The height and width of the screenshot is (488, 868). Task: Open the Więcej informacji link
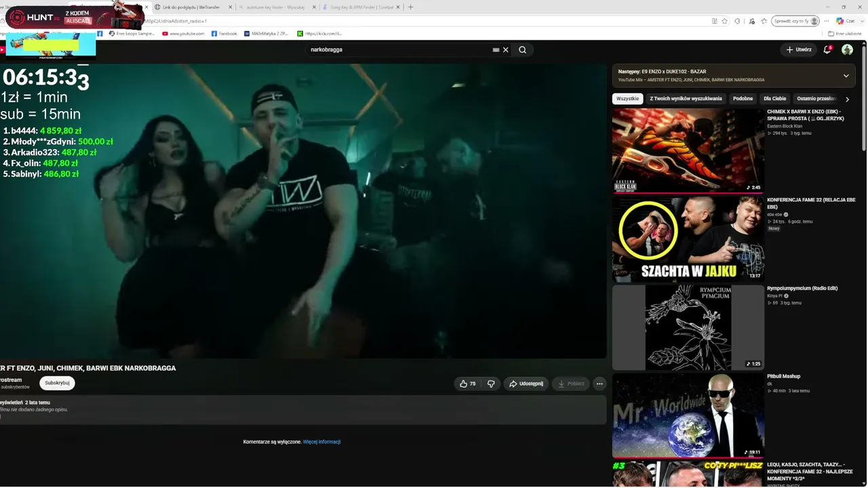coord(321,442)
